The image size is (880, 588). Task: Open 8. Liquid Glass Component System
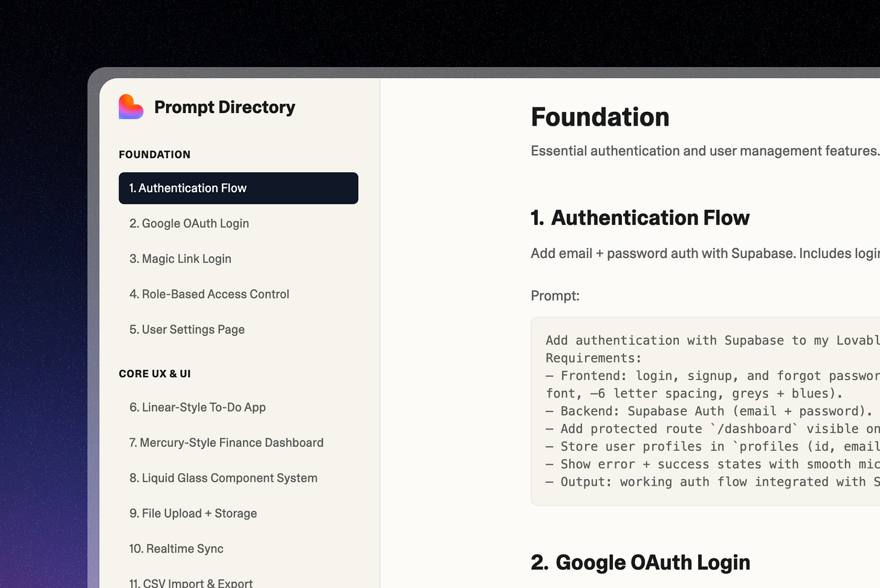coord(223,478)
